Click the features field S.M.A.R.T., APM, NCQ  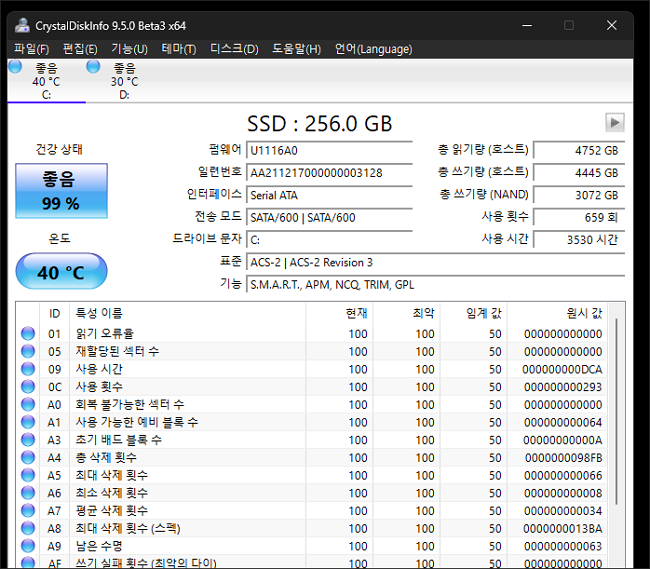click(x=436, y=284)
